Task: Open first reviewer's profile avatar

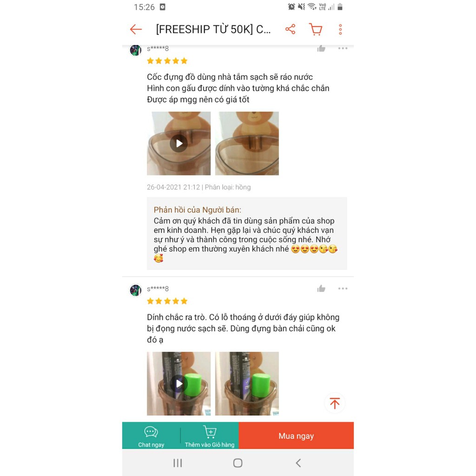Action: [136, 50]
